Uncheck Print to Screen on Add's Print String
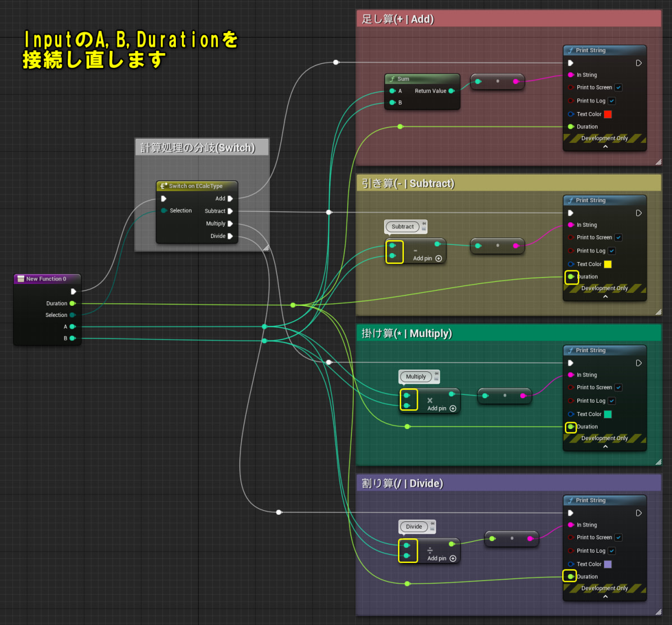The width and height of the screenshot is (672, 625). point(618,87)
